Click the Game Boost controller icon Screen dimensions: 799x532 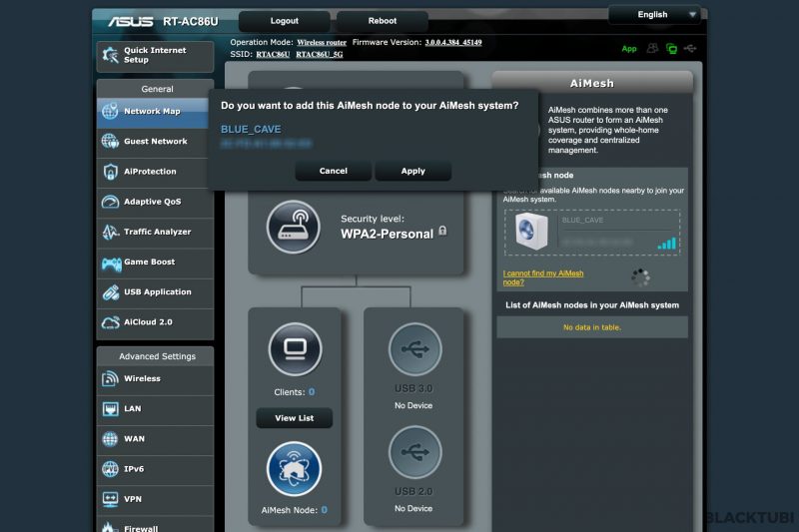point(111,264)
